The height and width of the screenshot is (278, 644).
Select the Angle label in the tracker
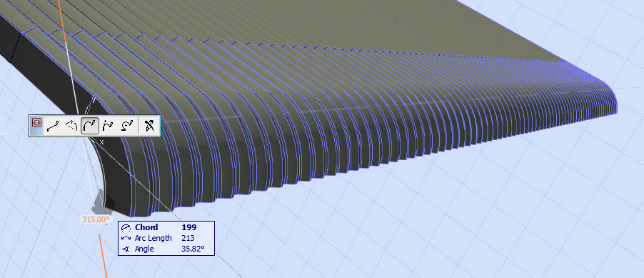coord(144,249)
